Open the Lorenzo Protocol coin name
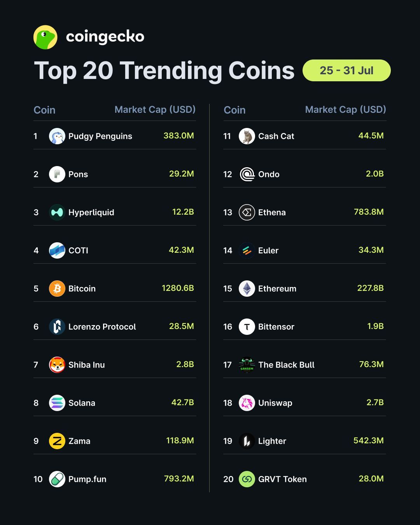Viewport: 420px width, 525px height. pyautogui.click(x=102, y=327)
